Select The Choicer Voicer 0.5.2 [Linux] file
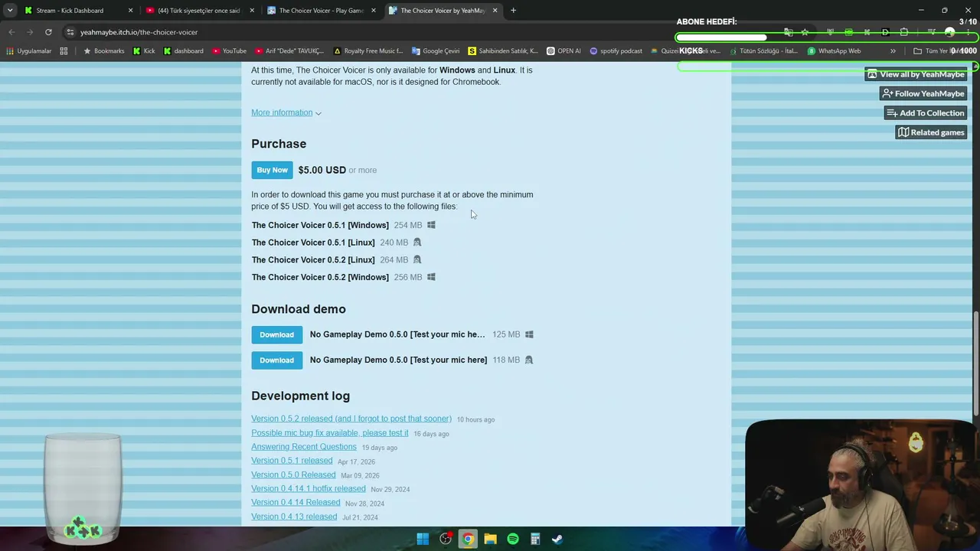Screen dimensions: 980x551 point(313,260)
